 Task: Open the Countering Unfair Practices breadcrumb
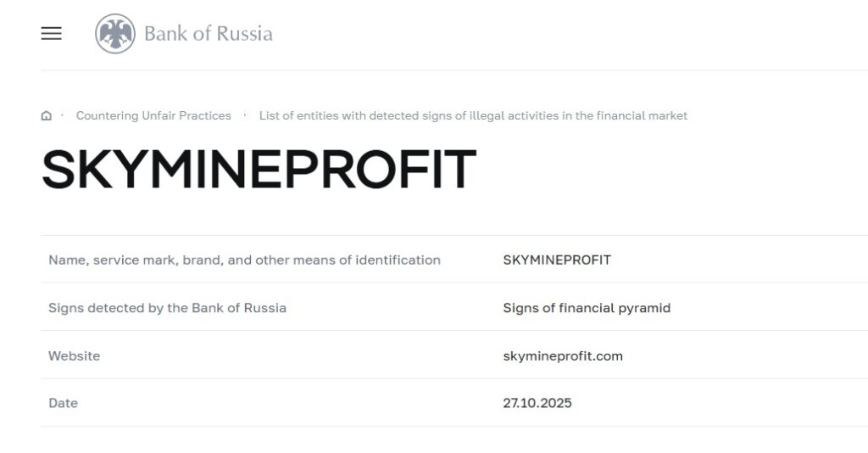pyautogui.click(x=153, y=115)
